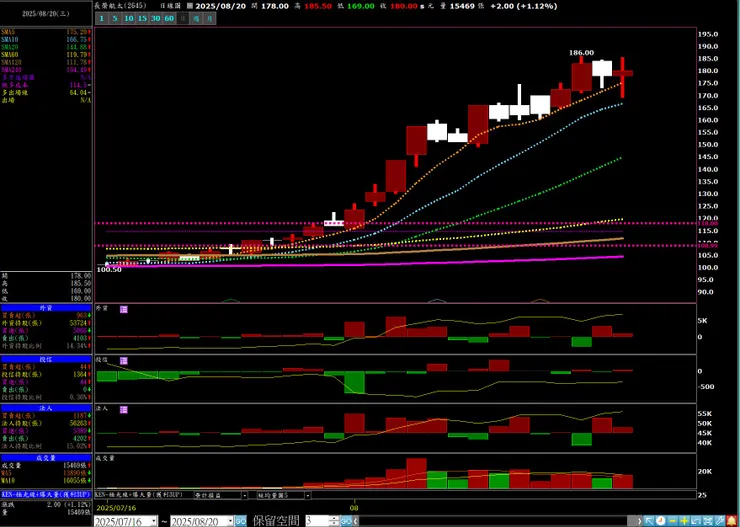Click the arrow cursor tool icon
This screenshot has height=527, width=740.
(x=649, y=521)
